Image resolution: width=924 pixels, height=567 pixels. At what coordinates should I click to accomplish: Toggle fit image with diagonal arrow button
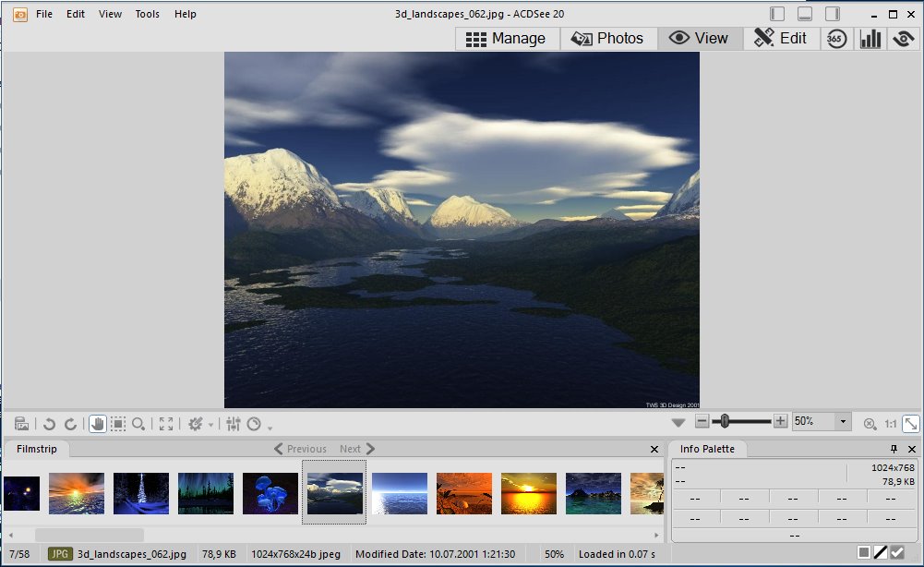(911, 423)
